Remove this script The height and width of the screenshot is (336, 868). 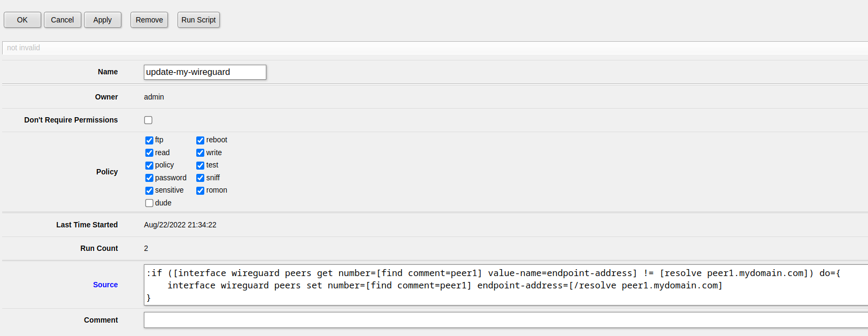tap(149, 20)
